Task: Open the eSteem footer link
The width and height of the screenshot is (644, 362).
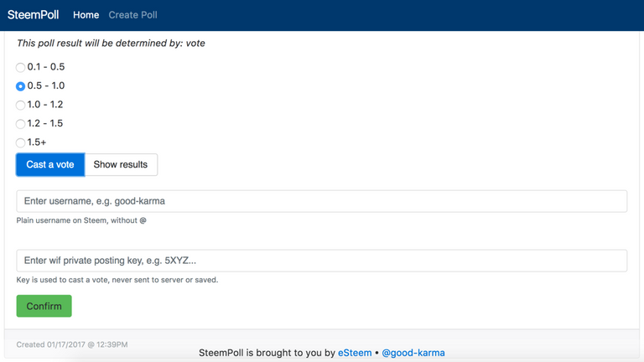Action: coord(355,353)
